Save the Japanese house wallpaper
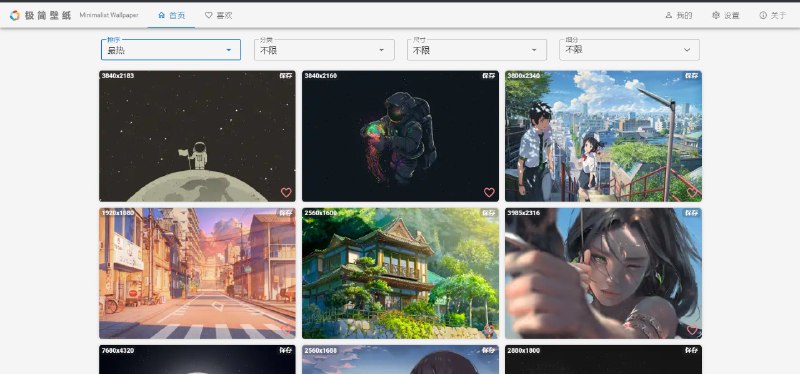 point(489,213)
